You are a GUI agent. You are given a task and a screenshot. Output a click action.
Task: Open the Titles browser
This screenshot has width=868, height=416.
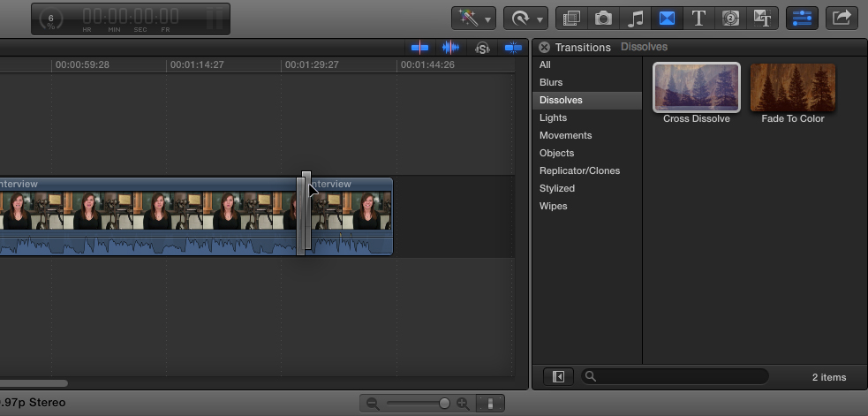(698, 19)
